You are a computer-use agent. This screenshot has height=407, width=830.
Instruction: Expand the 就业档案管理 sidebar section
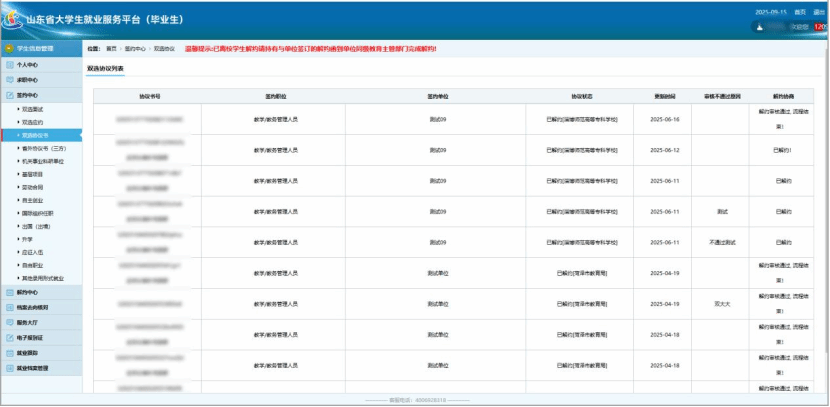tap(33, 368)
